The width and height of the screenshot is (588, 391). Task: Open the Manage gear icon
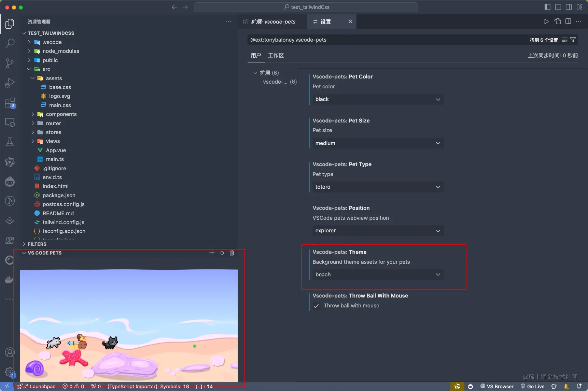(10, 372)
